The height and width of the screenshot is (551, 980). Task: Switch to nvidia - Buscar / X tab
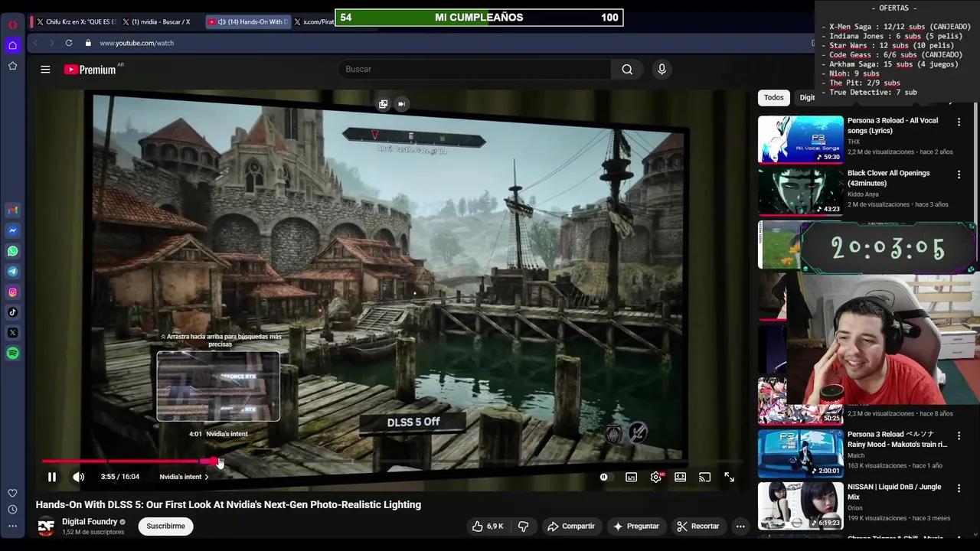[159, 21]
